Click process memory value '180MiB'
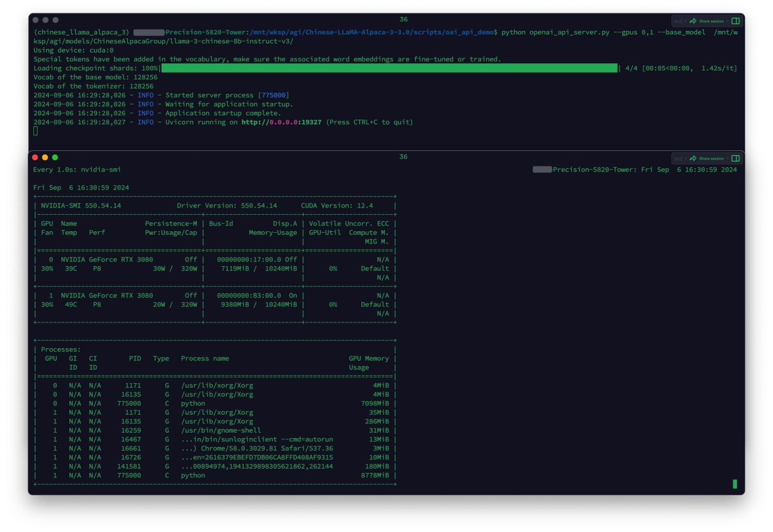This screenshot has height=532, width=773. [x=377, y=467]
